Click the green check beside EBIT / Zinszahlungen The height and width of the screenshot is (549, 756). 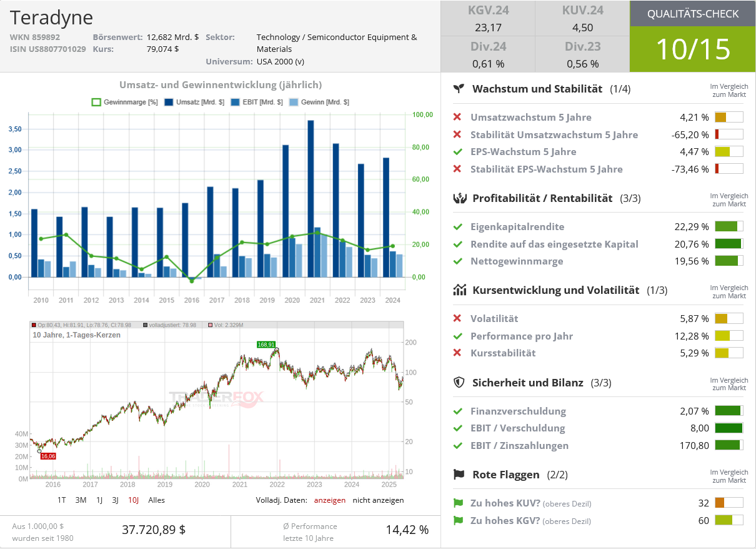[457, 445]
